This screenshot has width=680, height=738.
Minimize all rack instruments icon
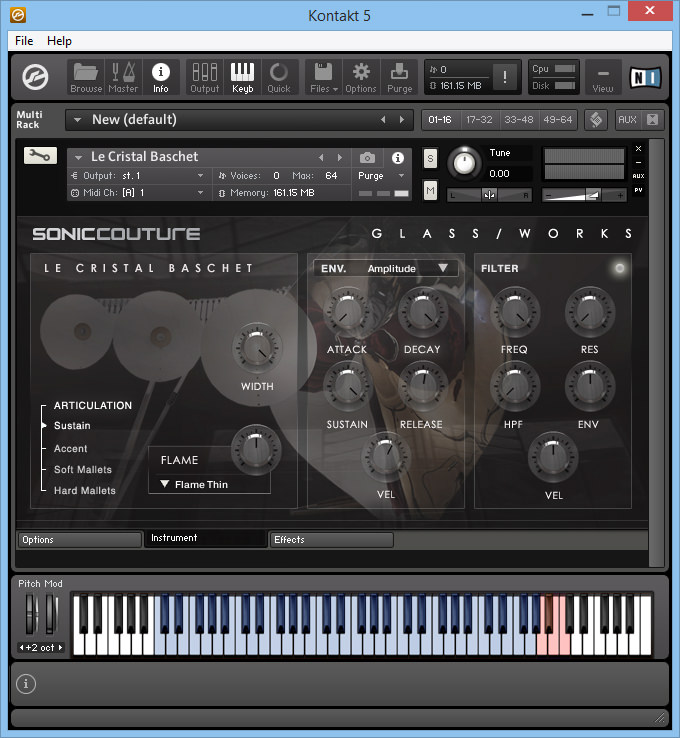tap(652, 120)
